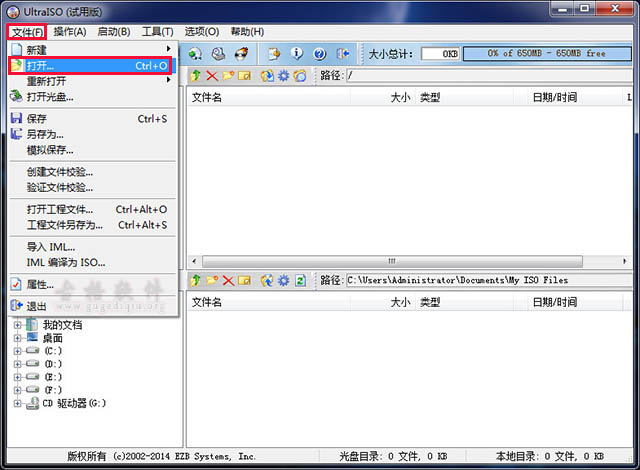This screenshot has width=640, height=470.
Task: Click the local path field showing My ISO Files
Action: 485,280
